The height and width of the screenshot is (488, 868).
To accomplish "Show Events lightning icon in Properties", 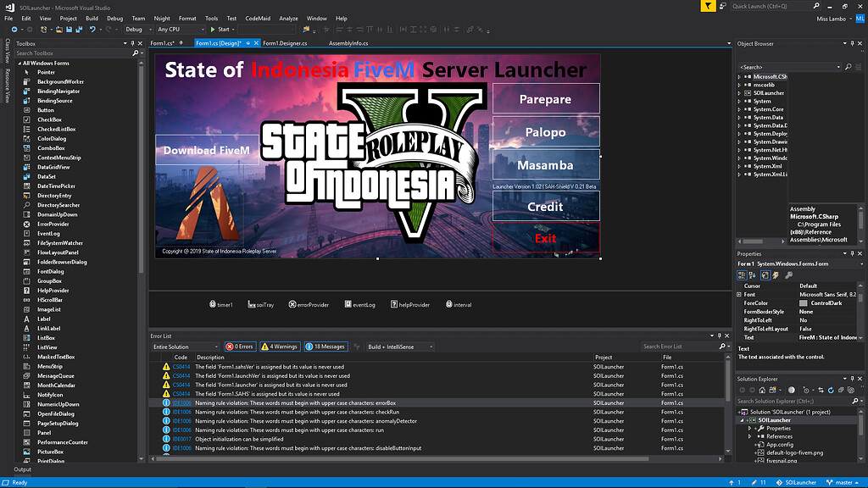I will click(x=776, y=275).
